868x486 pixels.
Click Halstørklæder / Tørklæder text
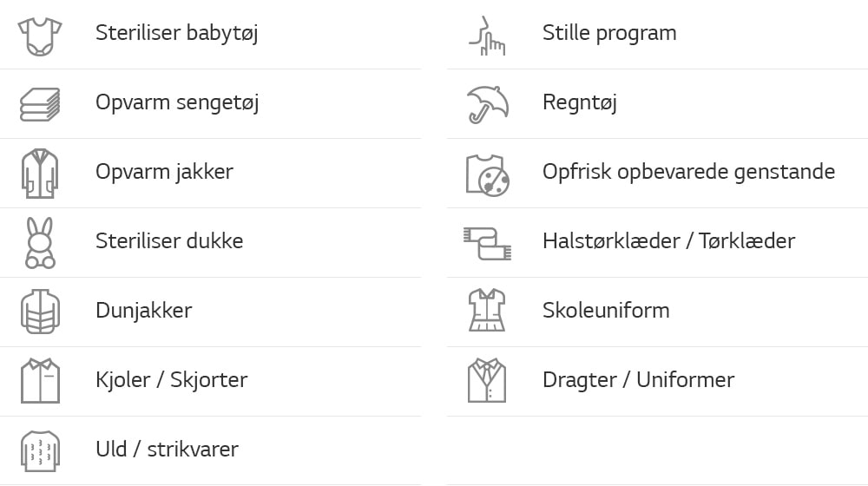point(668,241)
